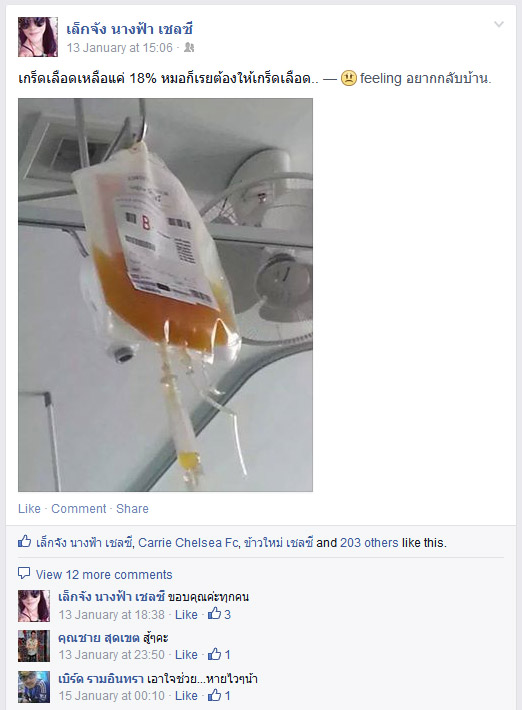Expand View 12 more comments

[104, 575]
